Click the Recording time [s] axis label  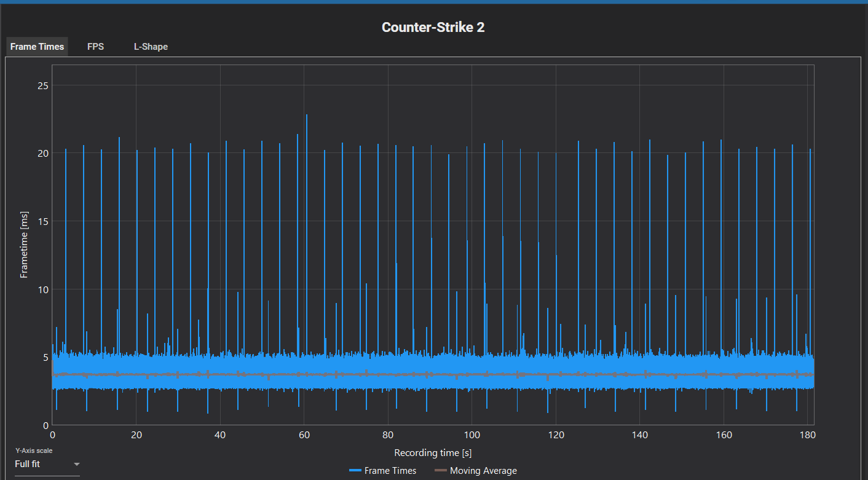point(433,453)
